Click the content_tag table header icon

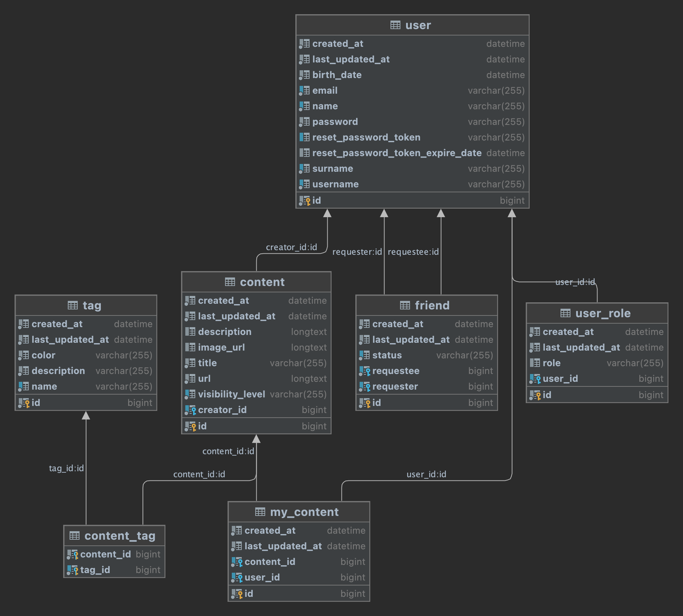(74, 536)
